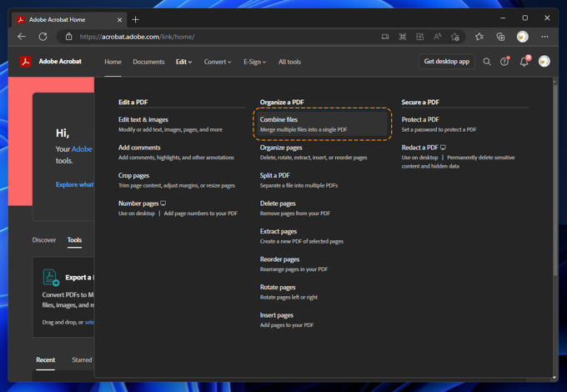The image size is (567, 392).
Task: Open the search magnifier icon
Action: pyautogui.click(x=487, y=62)
